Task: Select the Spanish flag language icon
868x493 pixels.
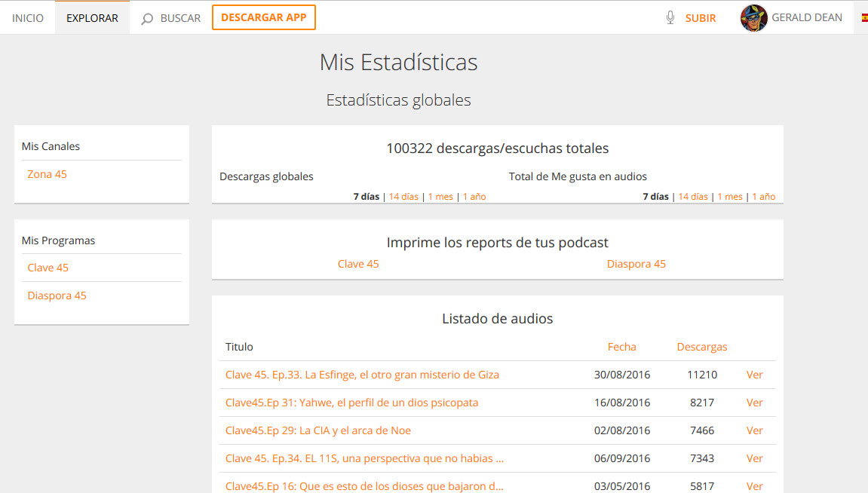Action: click(x=864, y=18)
